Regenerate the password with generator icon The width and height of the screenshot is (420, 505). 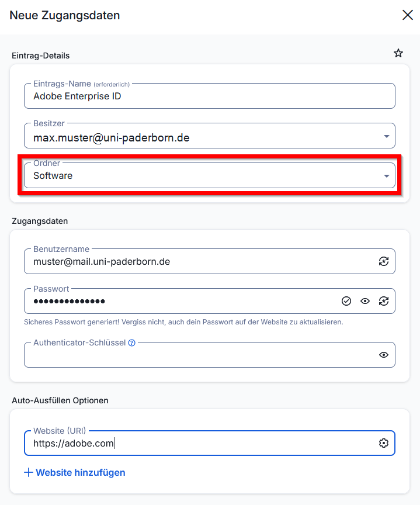[x=384, y=301]
